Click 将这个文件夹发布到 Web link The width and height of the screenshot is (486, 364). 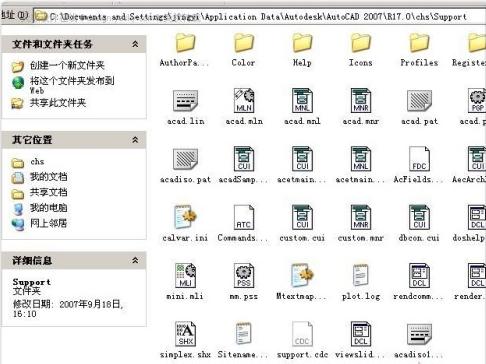tap(72, 85)
